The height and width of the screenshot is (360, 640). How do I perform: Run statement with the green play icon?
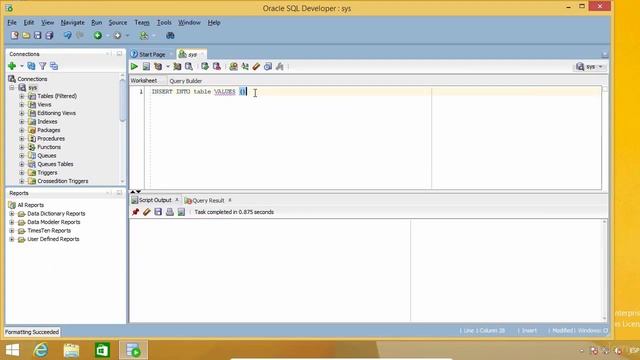point(134,67)
